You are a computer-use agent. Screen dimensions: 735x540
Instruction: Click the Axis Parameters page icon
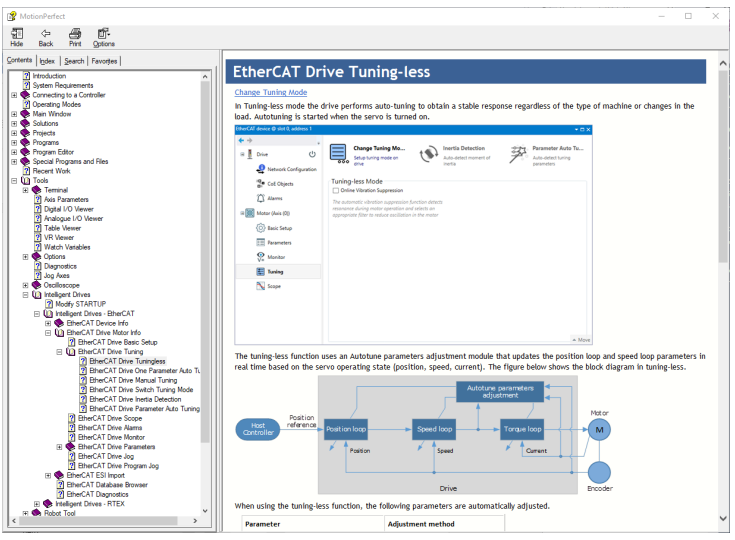pos(38,200)
